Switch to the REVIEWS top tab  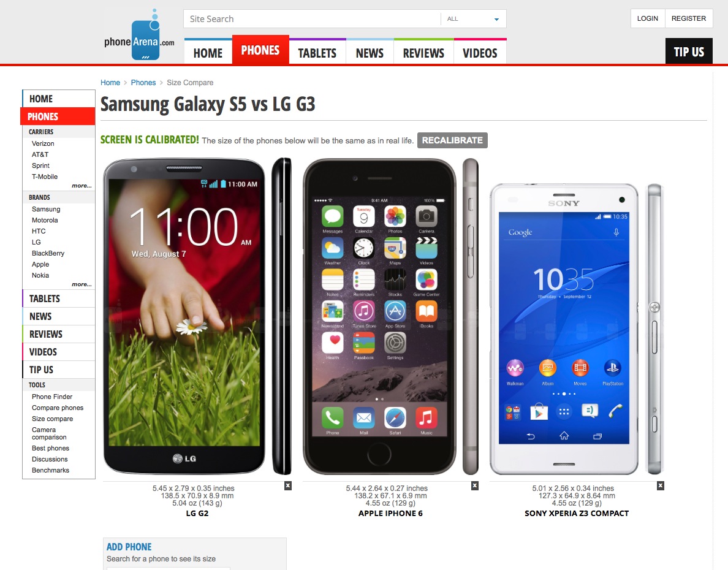point(423,53)
